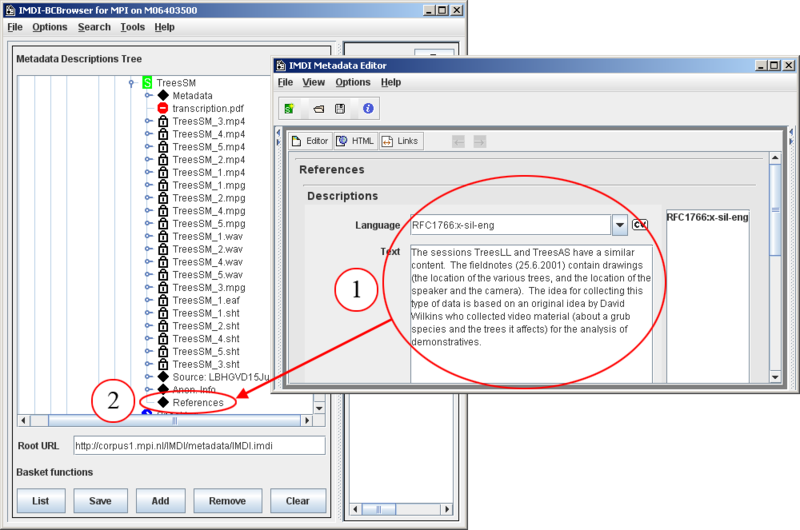
Task: Click the red no-access icon beside transcription.pdf
Action: pos(163,108)
